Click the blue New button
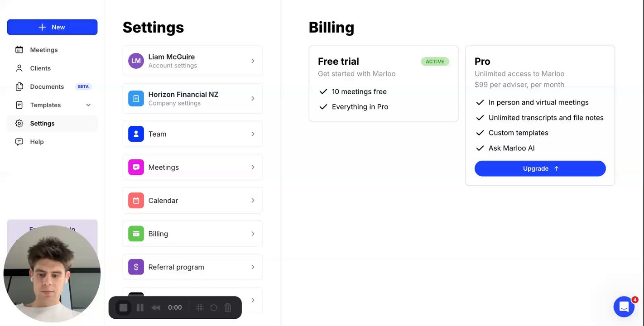The height and width of the screenshot is (326, 644). tap(52, 27)
